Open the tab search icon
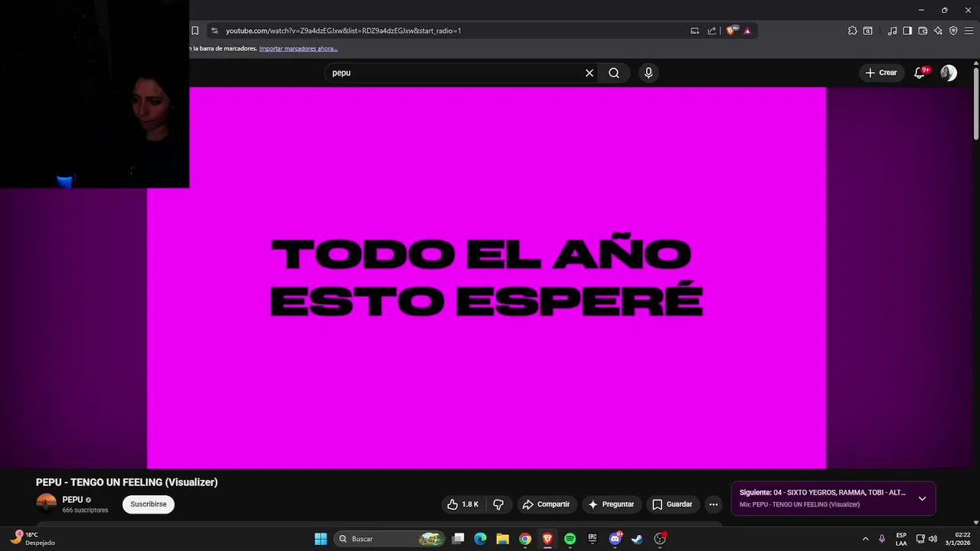The width and height of the screenshot is (980, 551). [867, 31]
